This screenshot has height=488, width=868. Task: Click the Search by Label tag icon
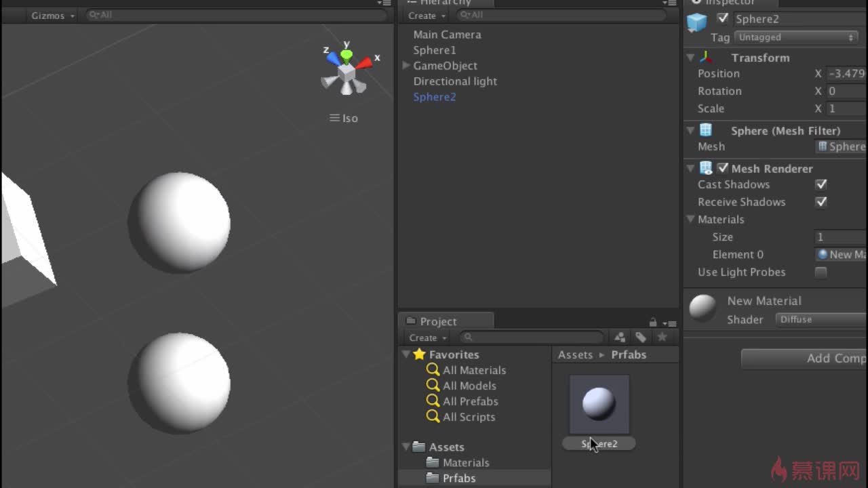coord(641,337)
